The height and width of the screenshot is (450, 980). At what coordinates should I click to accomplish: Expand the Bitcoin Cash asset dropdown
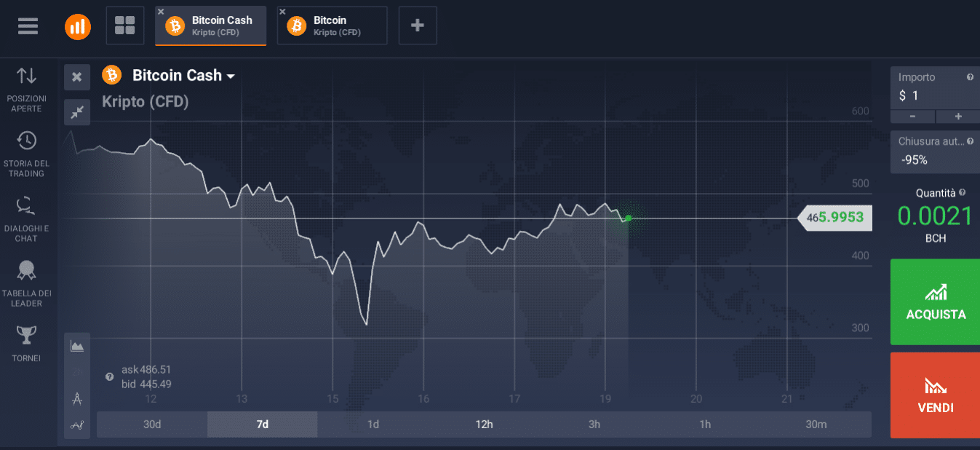point(231,76)
